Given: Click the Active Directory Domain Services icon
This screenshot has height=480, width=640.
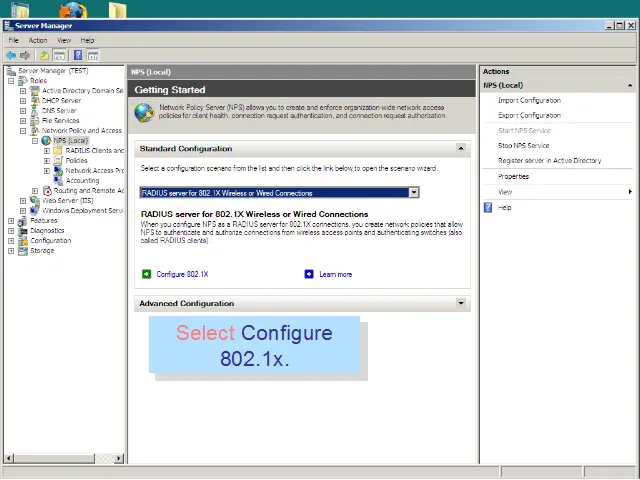Looking at the screenshot, I should tap(35, 91).
